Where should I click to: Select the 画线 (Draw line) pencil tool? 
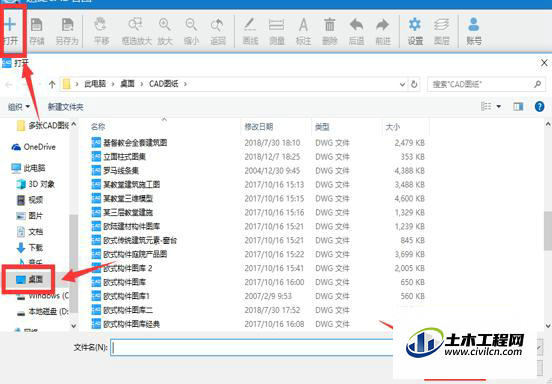click(250, 31)
